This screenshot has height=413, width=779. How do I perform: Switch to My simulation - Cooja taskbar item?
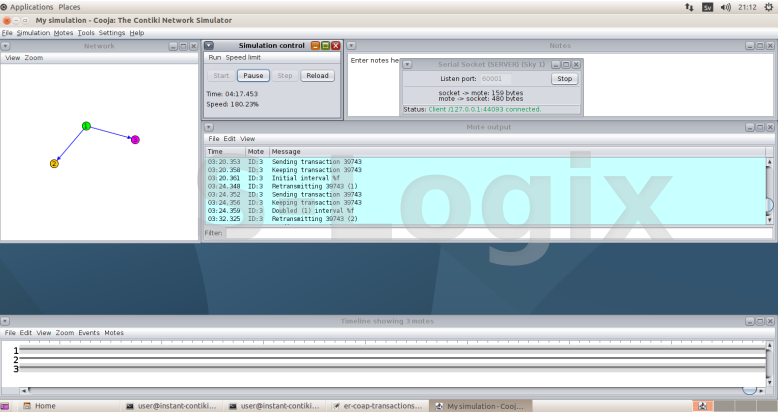coord(480,406)
